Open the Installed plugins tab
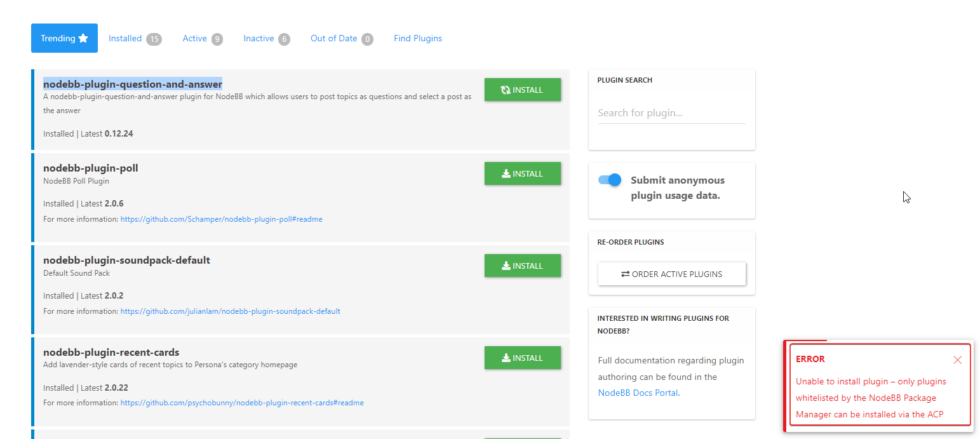Viewport: 980px width, 439px height. [x=125, y=38]
